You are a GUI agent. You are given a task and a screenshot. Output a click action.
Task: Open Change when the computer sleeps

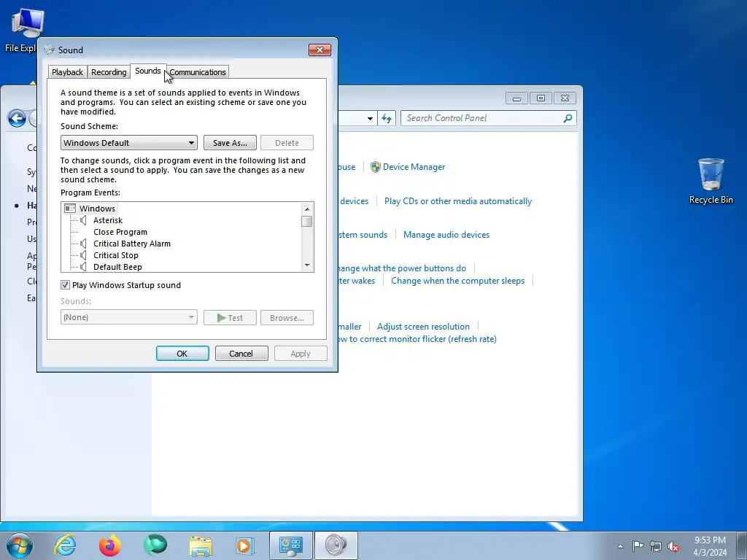point(458,281)
